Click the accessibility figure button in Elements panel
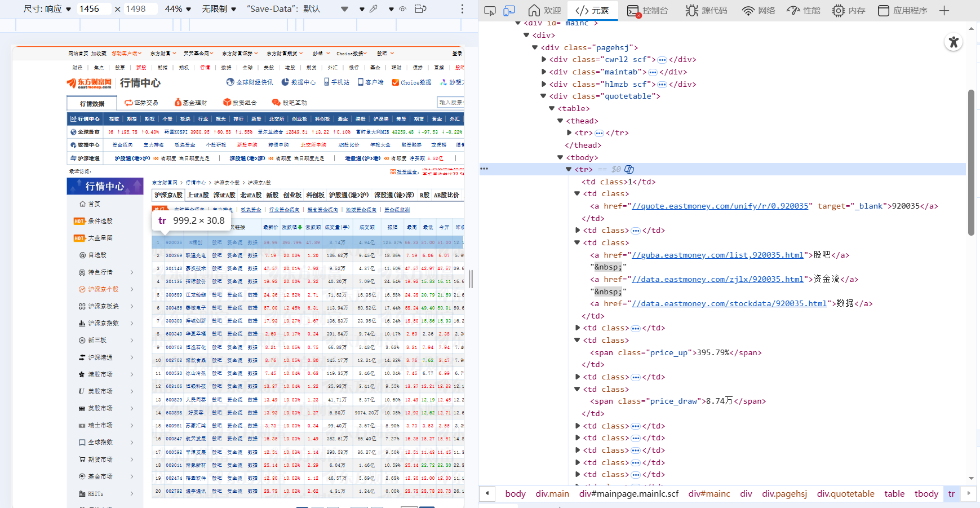This screenshot has height=508, width=980. [x=954, y=42]
